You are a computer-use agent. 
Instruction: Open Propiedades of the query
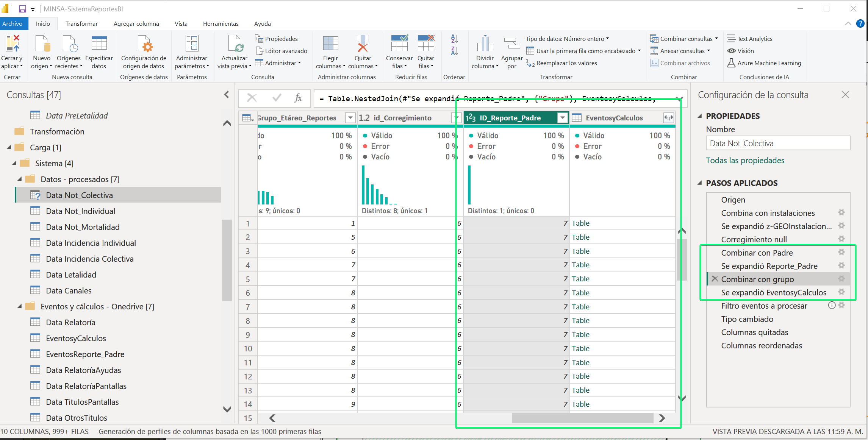[276, 39]
